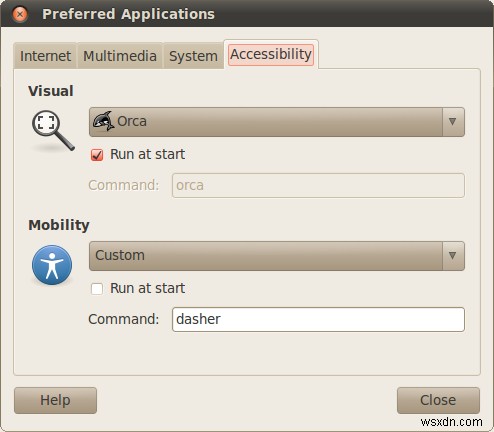Open the Custom mobility application dropdown

(277, 256)
